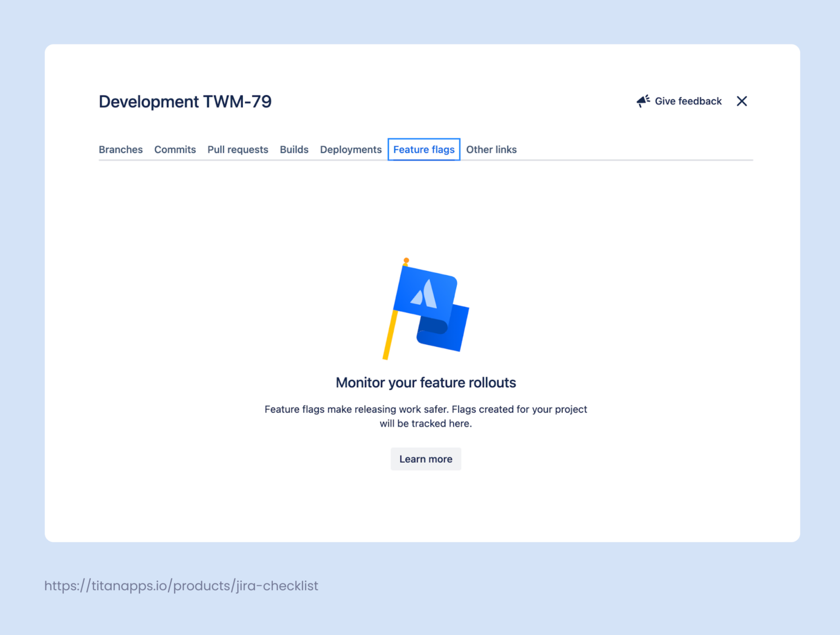Close the Development panel with the X icon
Screen dimensions: 840x635
pyautogui.click(x=742, y=101)
